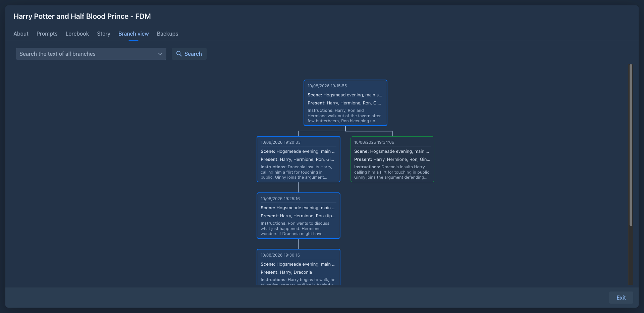This screenshot has width=644, height=313.
Task: Click 'Present: Harry; Draconia' text
Action: tap(286, 272)
